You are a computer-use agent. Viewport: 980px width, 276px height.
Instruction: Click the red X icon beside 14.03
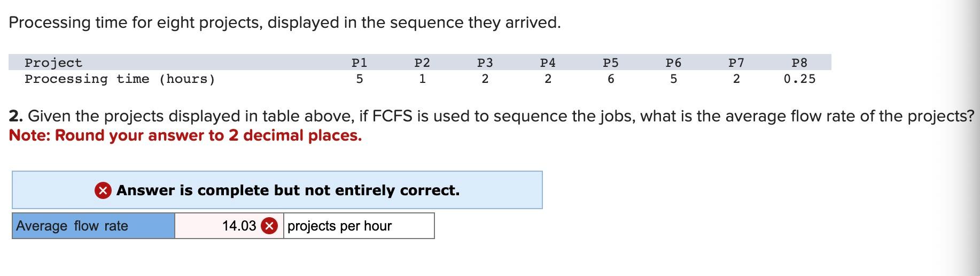(269, 226)
